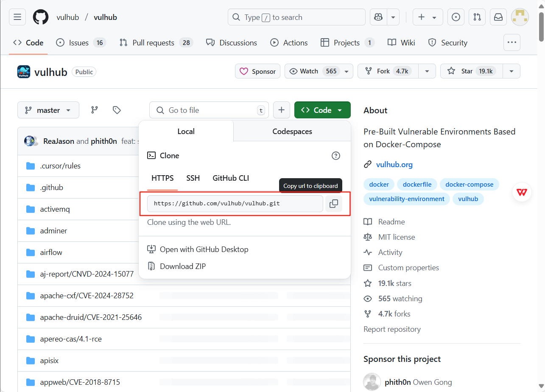Open the issues inbox circle icon in header
The height and width of the screenshot is (392, 545).
[456, 17]
